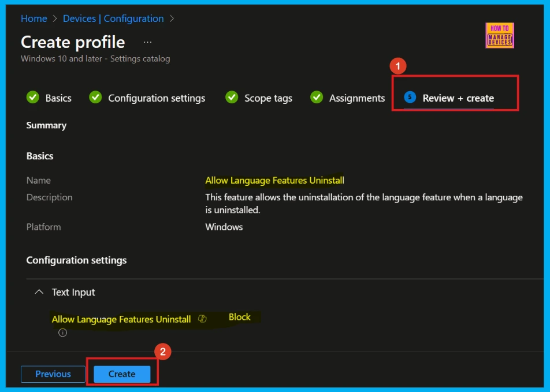The height and width of the screenshot is (392, 550).
Task: Click the Home breadcrumb link
Action: (34, 18)
